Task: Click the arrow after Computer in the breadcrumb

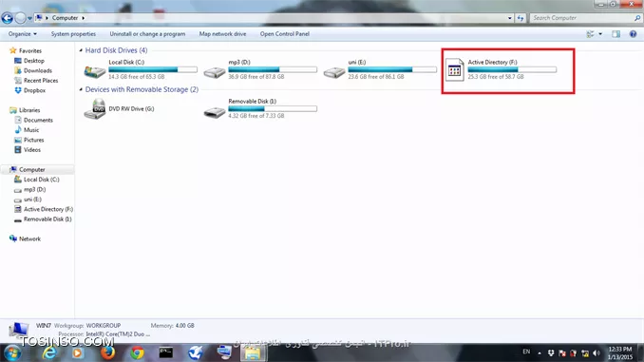Action: tap(83, 18)
